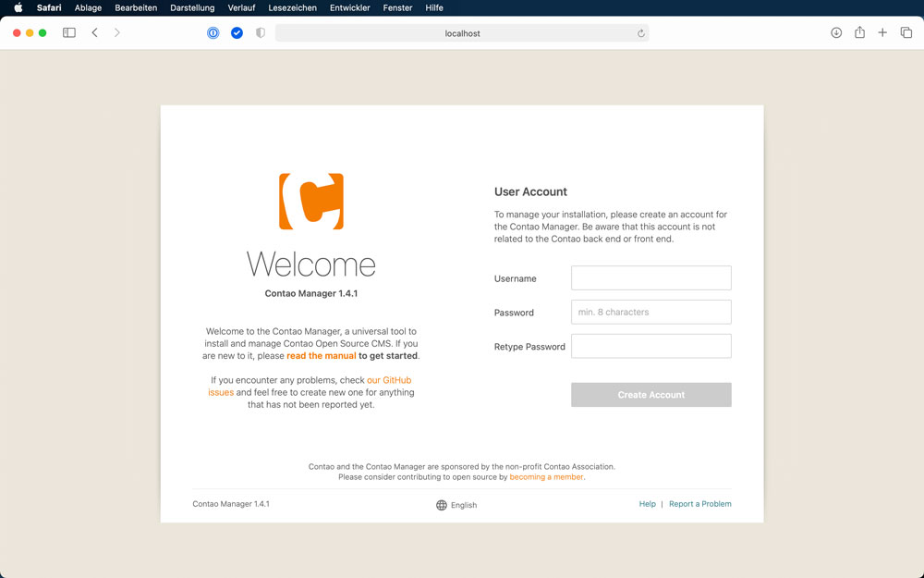Open the Apple menu
The width and height of the screenshot is (924, 578).
18,7
